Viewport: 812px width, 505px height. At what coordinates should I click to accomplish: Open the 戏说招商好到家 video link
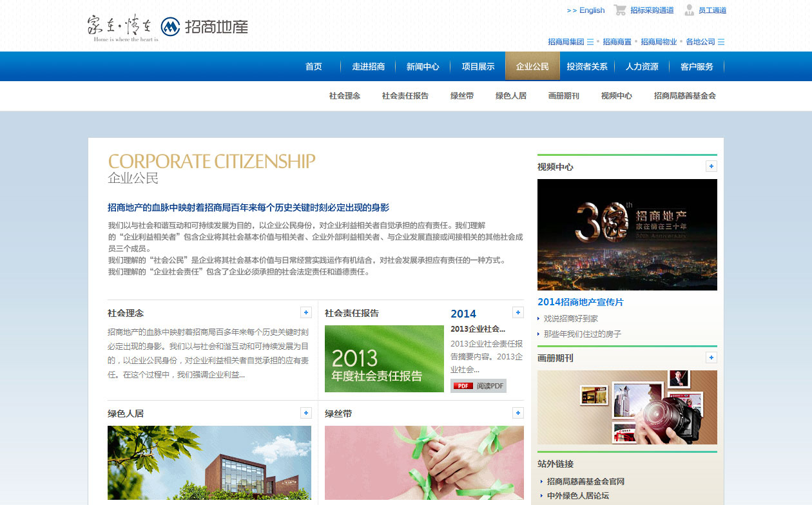[571, 319]
